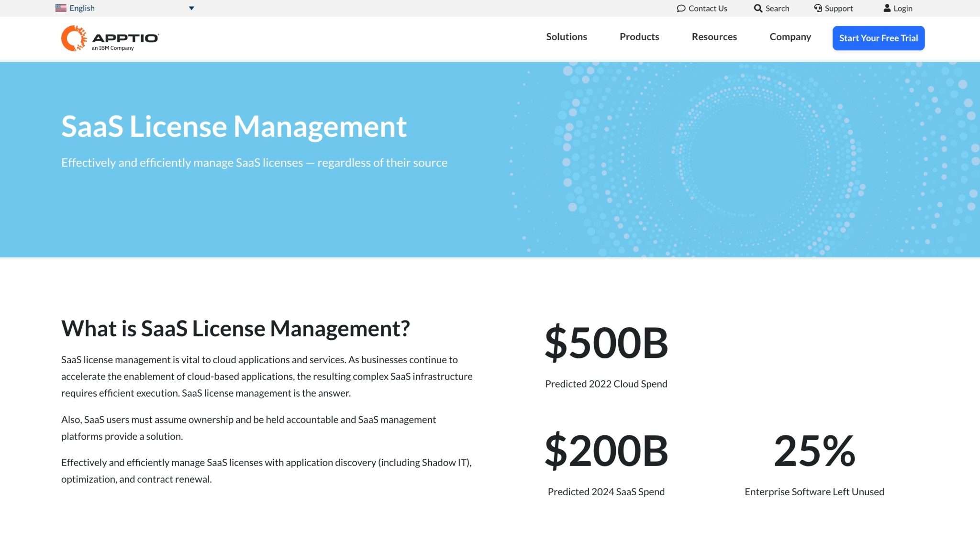Click the Search text link
Viewport: 980px width, 533px height.
click(777, 8)
